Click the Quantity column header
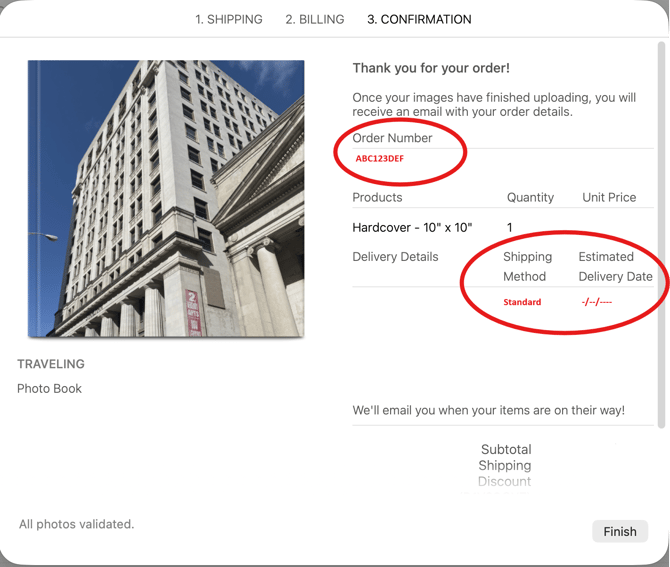Viewport: 670px width, 567px height. click(x=530, y=197)
